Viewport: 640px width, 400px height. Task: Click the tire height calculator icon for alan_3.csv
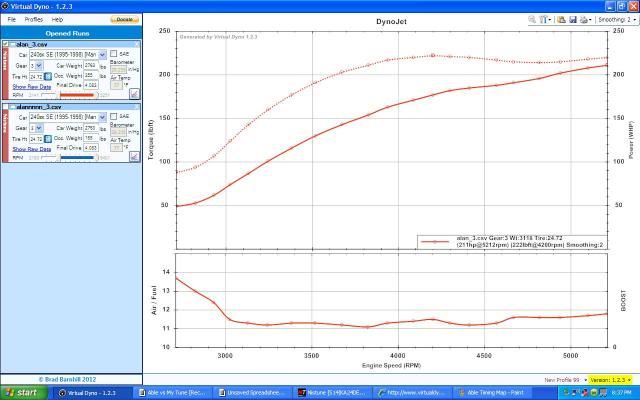pyautogui.click(x=48, y=76)
